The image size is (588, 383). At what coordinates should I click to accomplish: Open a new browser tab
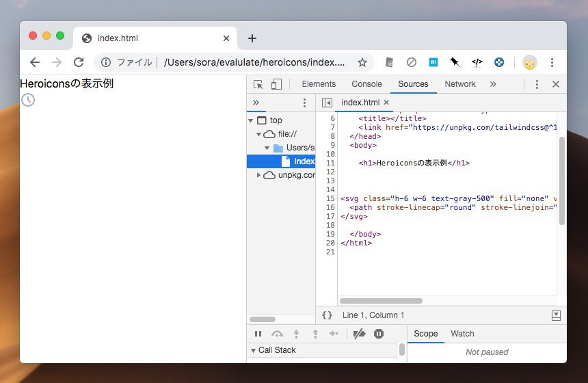(252, 38)
